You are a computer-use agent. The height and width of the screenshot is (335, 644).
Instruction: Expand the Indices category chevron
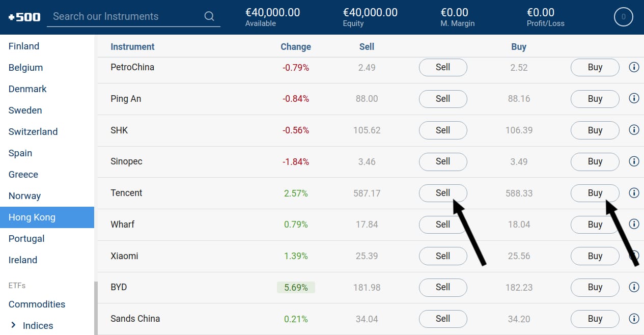tap(14, 325)
